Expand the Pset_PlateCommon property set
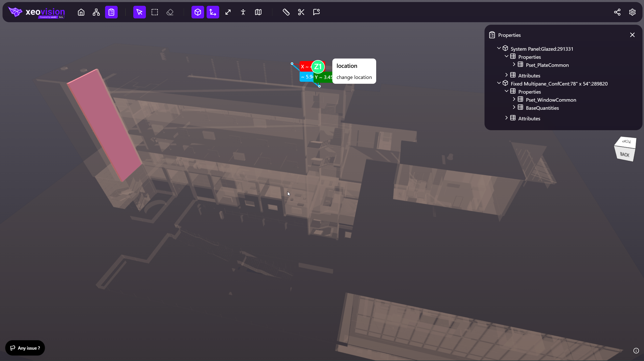This screenshot has height=361, width=644. tap(514, 65)
